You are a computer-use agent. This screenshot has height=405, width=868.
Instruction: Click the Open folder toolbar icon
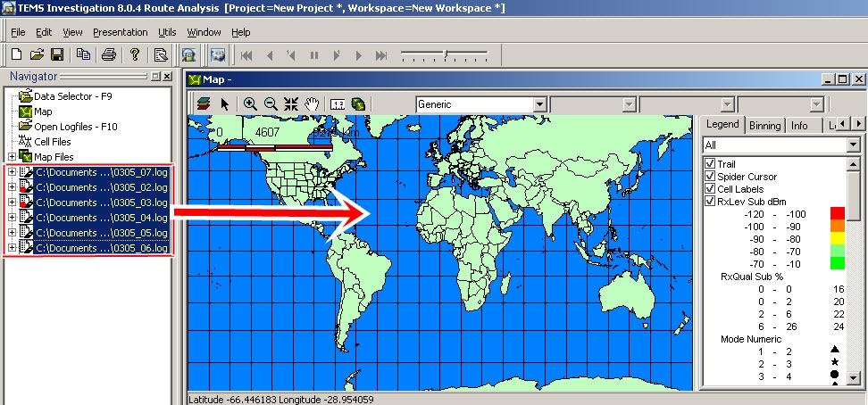tap(37, 54)
